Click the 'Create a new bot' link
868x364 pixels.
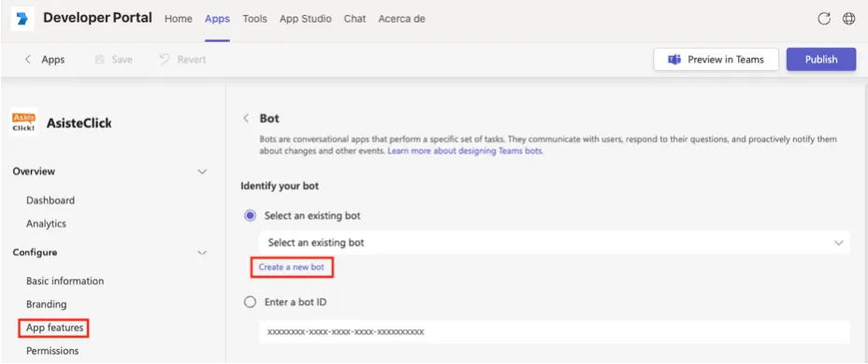[x=291, y=267]
